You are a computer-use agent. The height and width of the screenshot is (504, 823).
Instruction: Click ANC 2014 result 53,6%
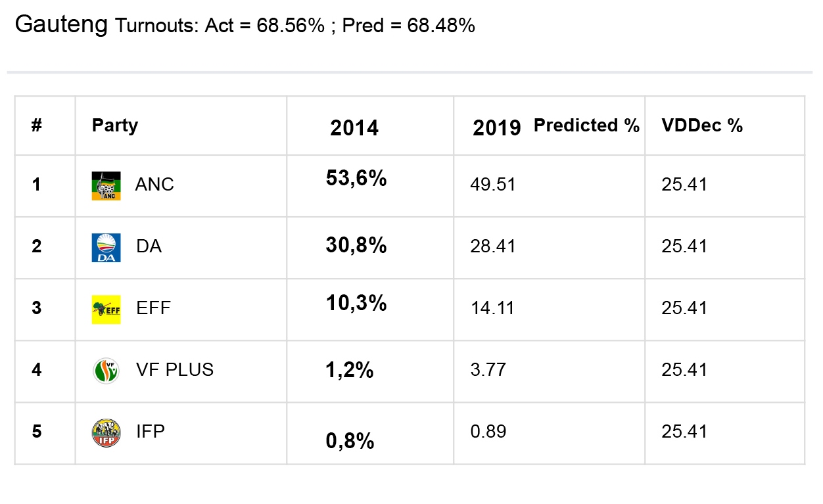pos(356,178)
